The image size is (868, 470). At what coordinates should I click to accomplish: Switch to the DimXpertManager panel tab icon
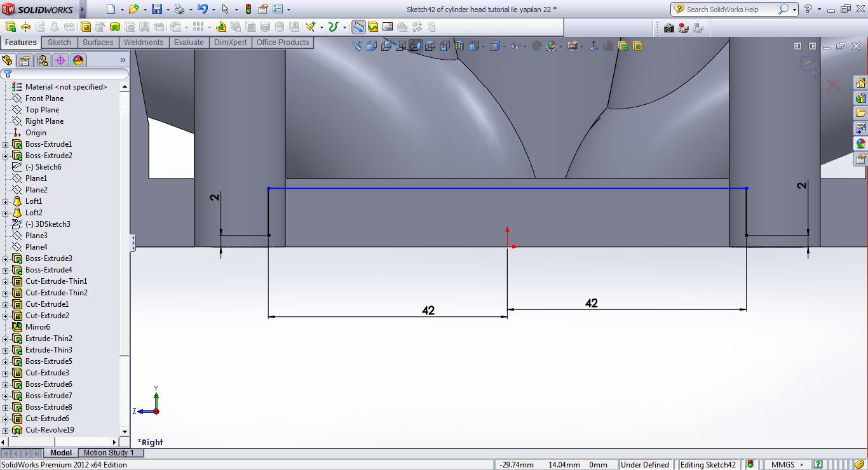click(60, 60)
